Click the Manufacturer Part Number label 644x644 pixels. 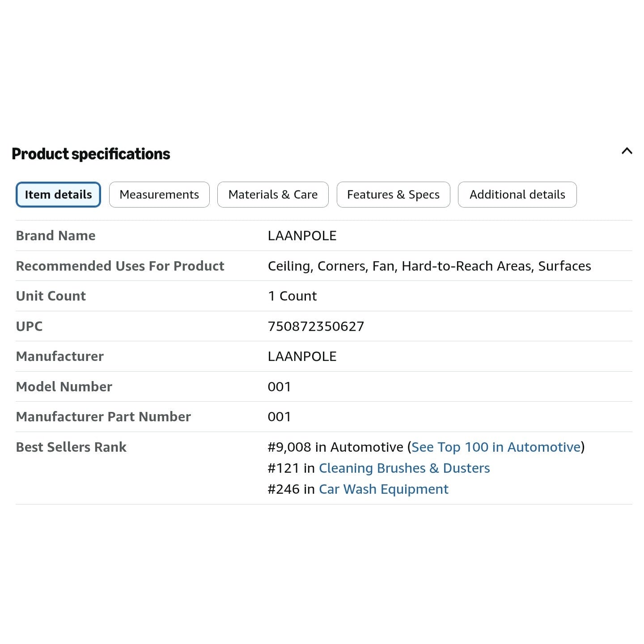(103, 416)
